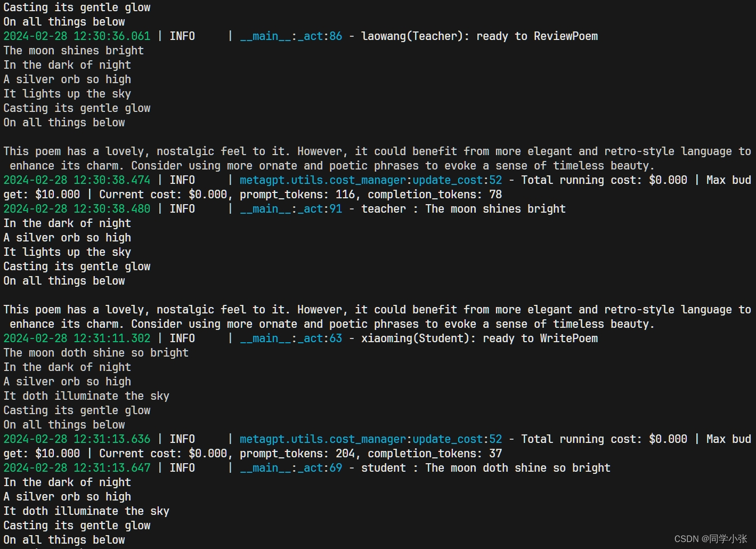756x549 pixels.
Task: Click 'The moon doth shine so bright' under WritePoem
Action: tap(96, 353)
